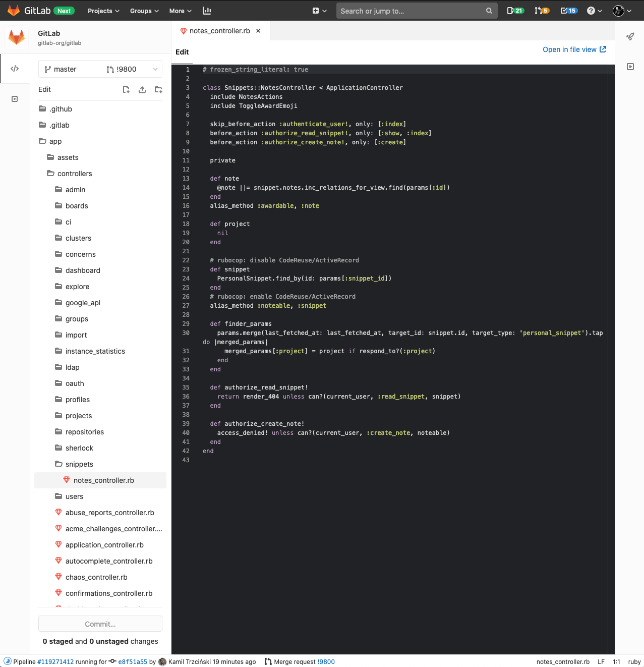Click the Commit... button
This screenshot has height=667, width=644.
pyautogui.click(x=100, y=624)
